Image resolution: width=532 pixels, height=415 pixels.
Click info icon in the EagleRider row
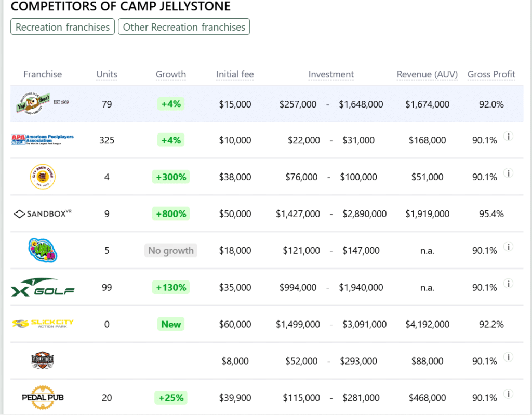coord(508,357)
